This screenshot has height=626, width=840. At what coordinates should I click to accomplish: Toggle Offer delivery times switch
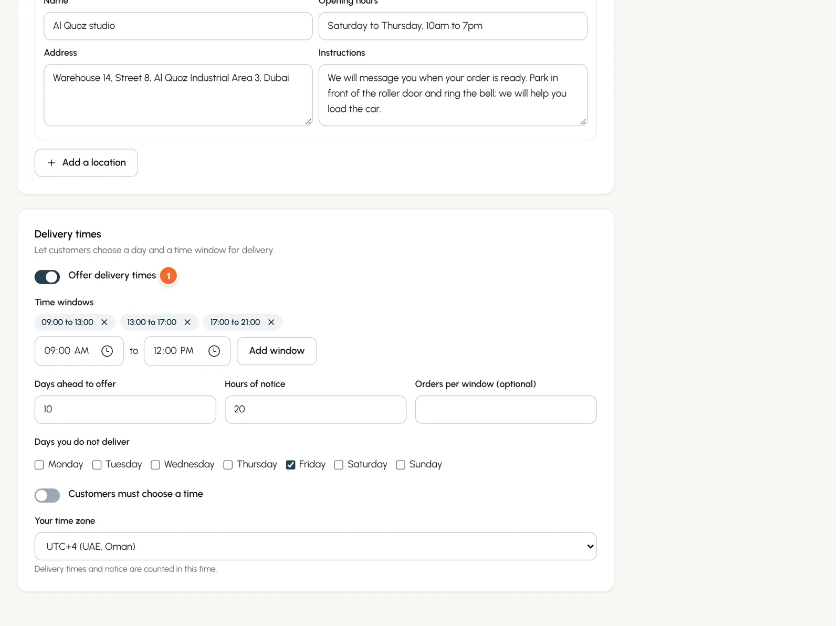pyautogui.click(x=47, y=277)
